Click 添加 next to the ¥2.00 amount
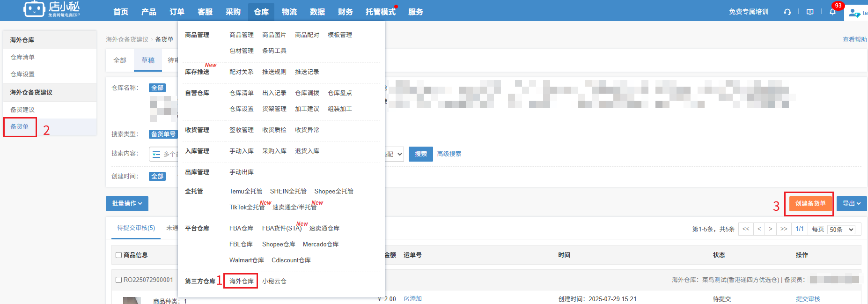Screen dimensions: 868x304 coord(413,299)
